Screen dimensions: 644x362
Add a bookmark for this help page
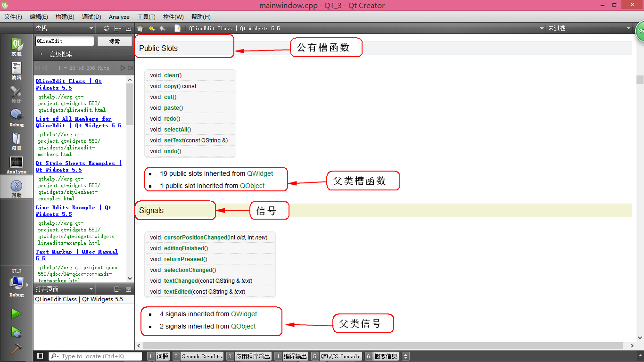pyautogui.click(x=178, y=28)
